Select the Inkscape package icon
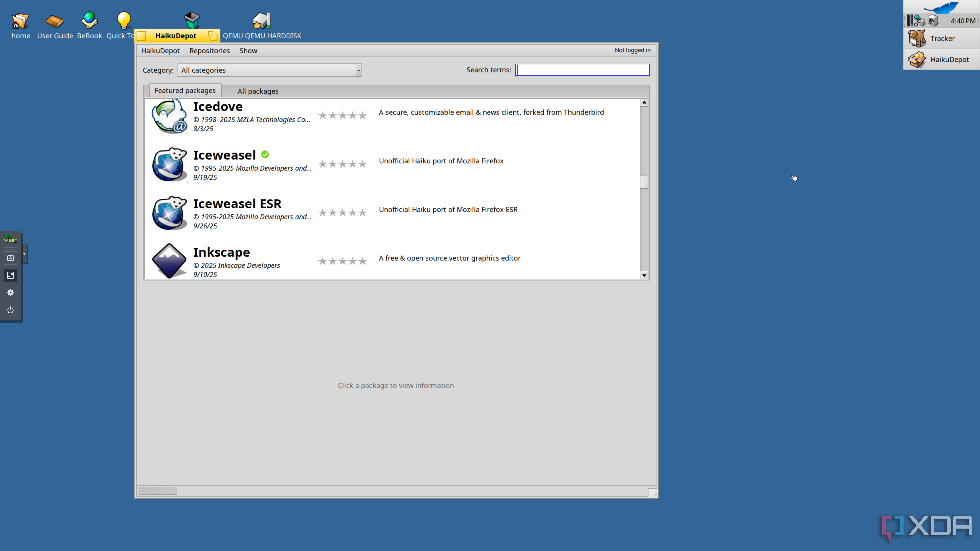 tap(169, 261)
